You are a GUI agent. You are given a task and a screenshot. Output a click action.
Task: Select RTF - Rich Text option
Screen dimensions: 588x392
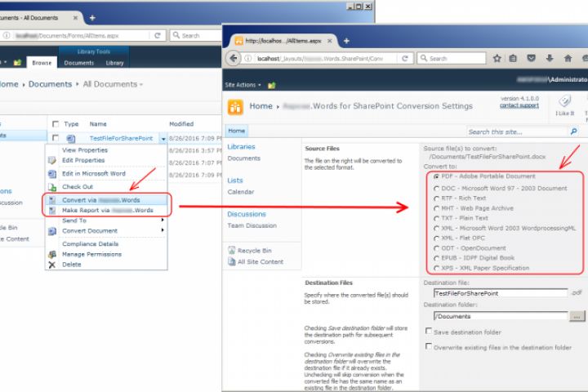click(436, 198)
